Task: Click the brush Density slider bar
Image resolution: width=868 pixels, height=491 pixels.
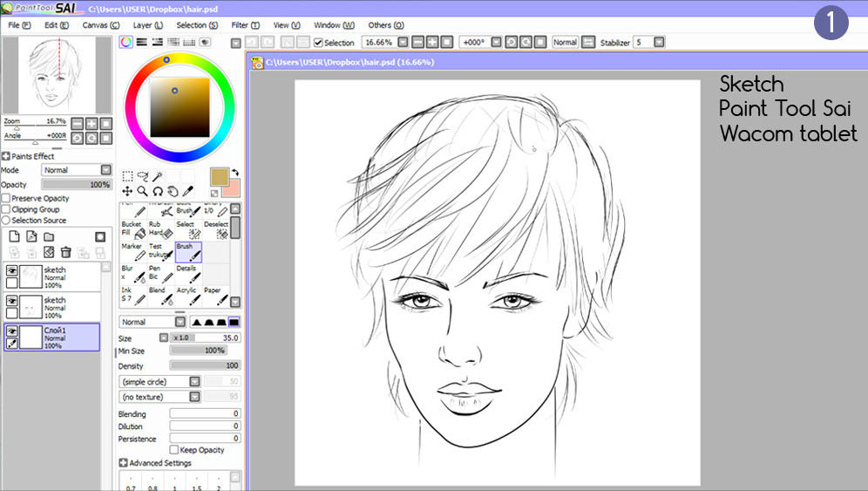Action: tap(205, 365)
